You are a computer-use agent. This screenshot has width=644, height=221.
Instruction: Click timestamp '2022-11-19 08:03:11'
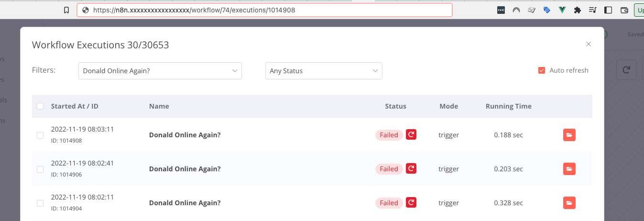click(x=82, y=129)
